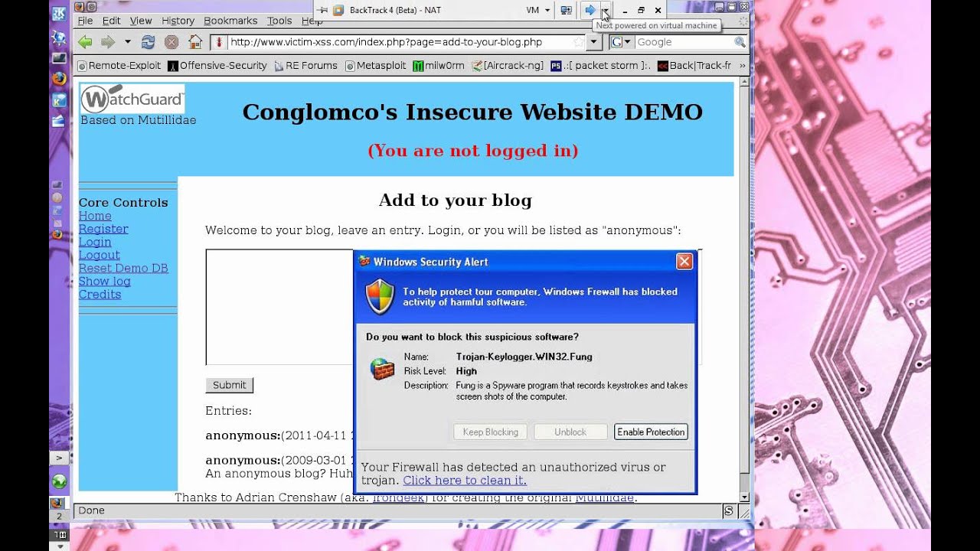Screen dimensions: 980x551
Task: Open the File menu
Action: (85, 21)
